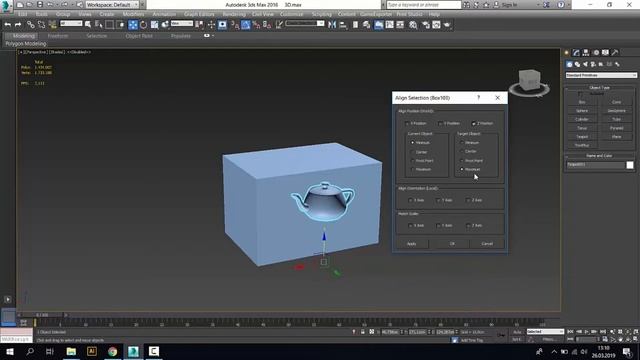
Task: Uncheck the Z Position checkbox
Action: pyautogui.click(x=473, y=123)
